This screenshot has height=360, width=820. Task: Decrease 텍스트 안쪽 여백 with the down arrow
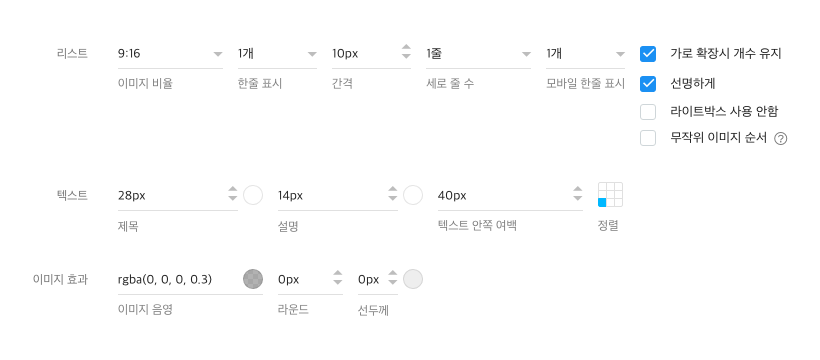(x=577, y=199)
